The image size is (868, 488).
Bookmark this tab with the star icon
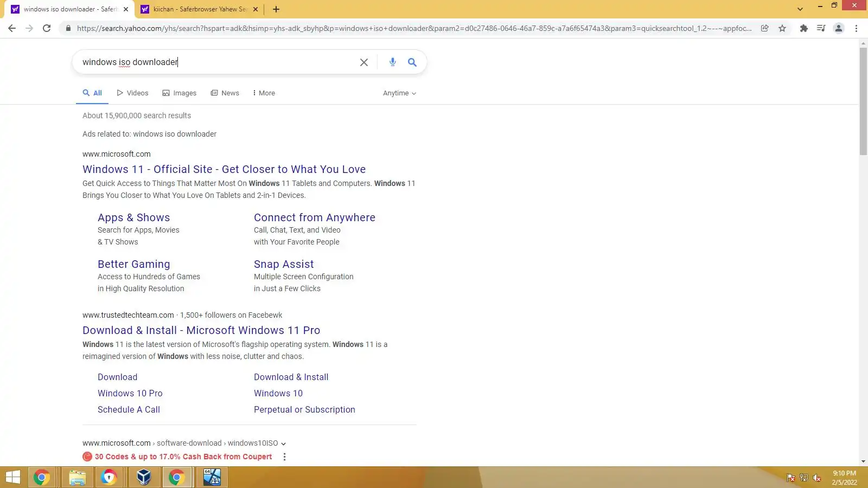(782, 28)
